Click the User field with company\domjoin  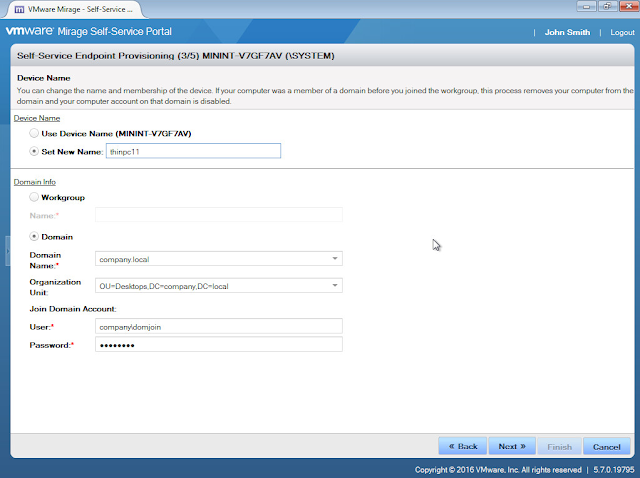coord(218,327)
